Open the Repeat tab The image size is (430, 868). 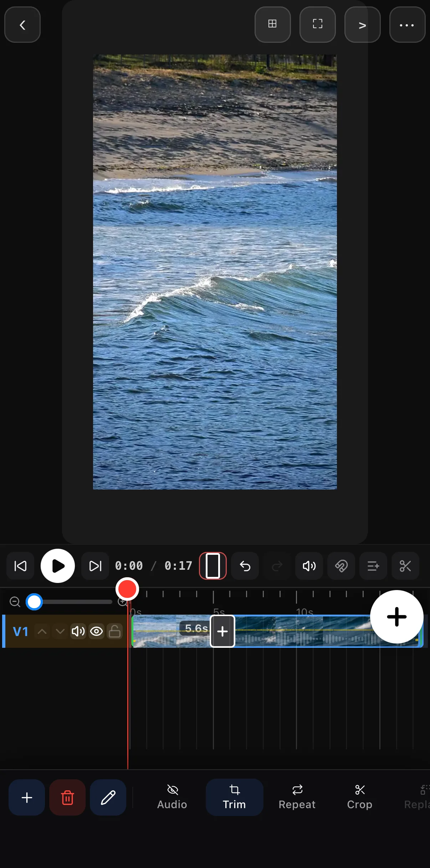click(x=297, y=797)
